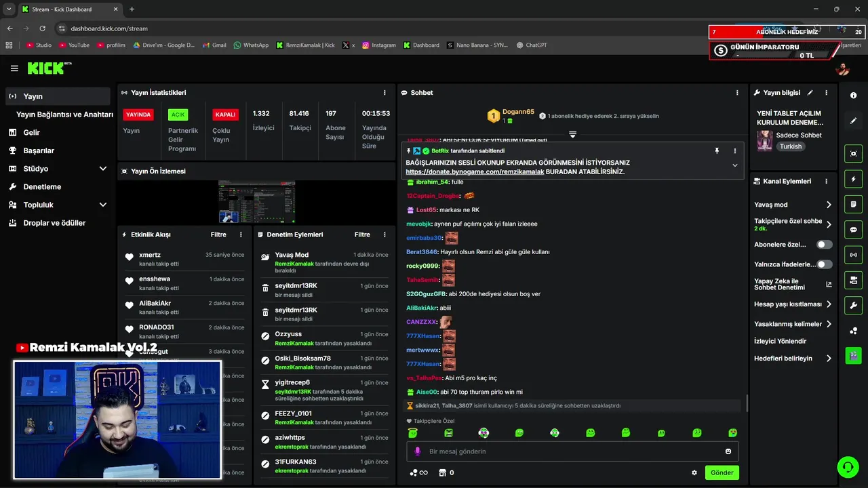Click the pencil edit icon in right toolbar
This screenshot has height=488, width=868.
pos(853,121)
